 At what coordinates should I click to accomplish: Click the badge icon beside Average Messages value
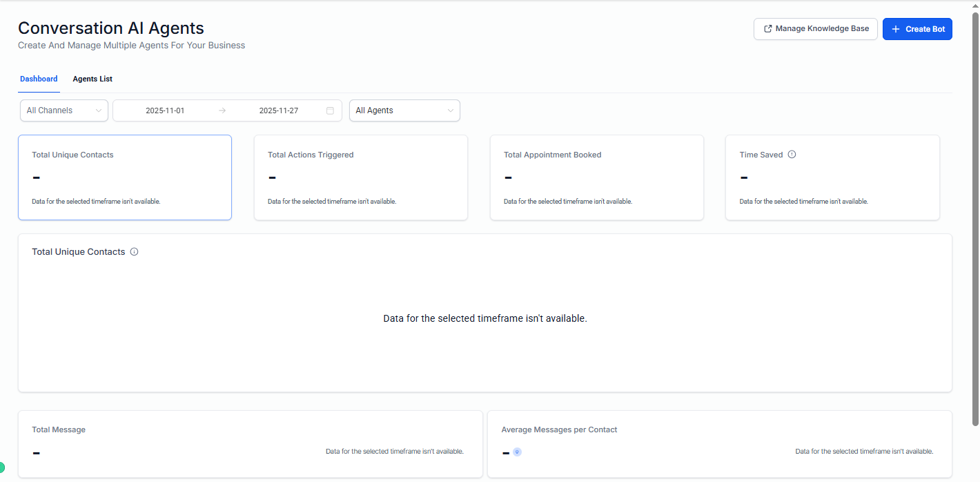coord(517,452)
